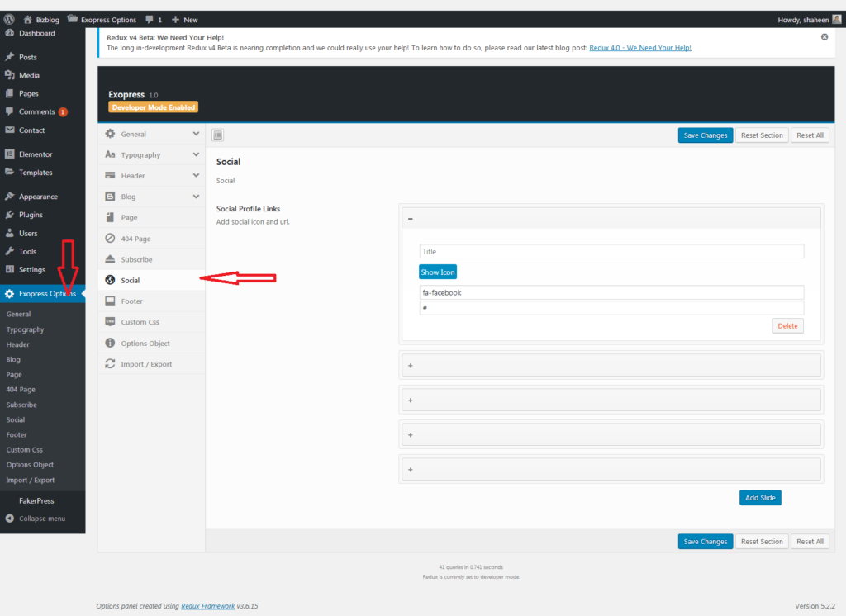Open Import / Export submenu in admin sidebar
The width and height of the screenshot is (846, 616).
(31, 480)
